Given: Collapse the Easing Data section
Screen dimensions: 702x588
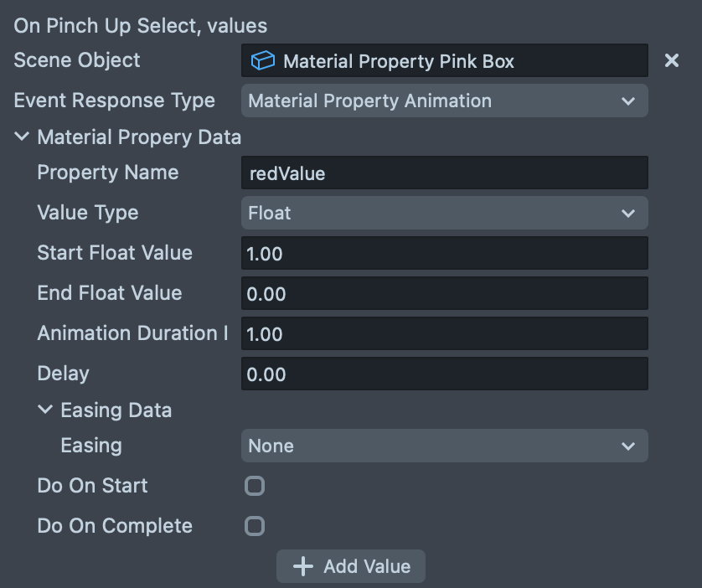Looking at the screenshot, I should (45, 410).
